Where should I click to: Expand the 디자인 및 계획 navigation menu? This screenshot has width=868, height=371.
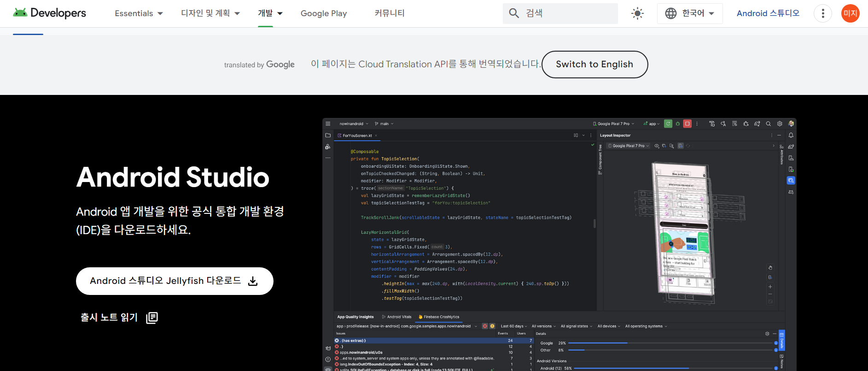coord(210,13)
